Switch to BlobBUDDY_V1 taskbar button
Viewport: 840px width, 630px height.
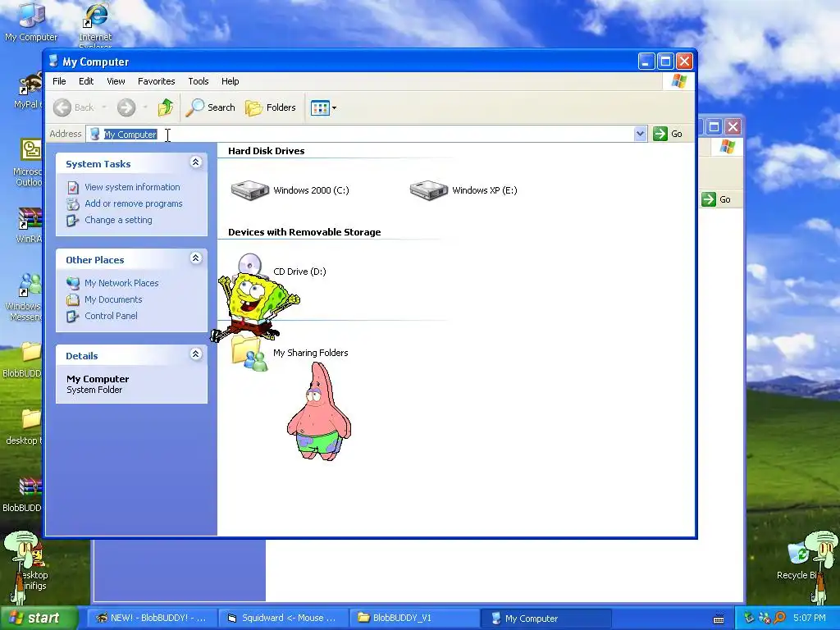(414, 619)
